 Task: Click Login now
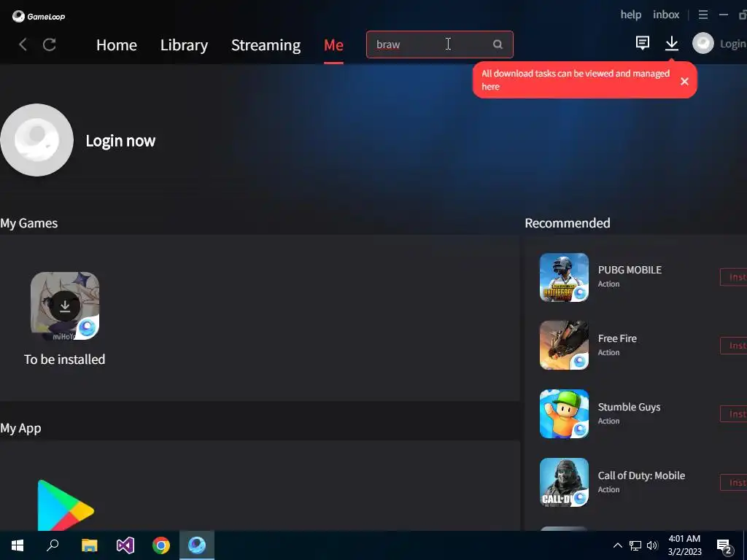[x=120, y=141]
